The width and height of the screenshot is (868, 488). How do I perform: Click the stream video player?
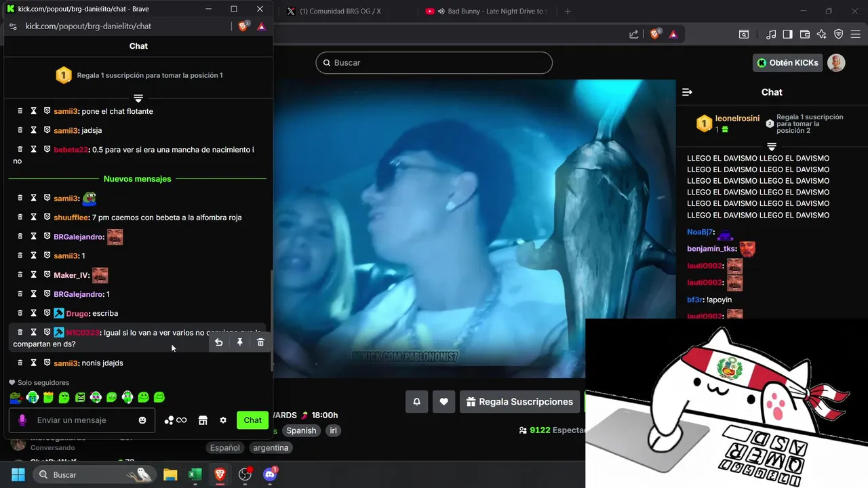pos(475,228)
